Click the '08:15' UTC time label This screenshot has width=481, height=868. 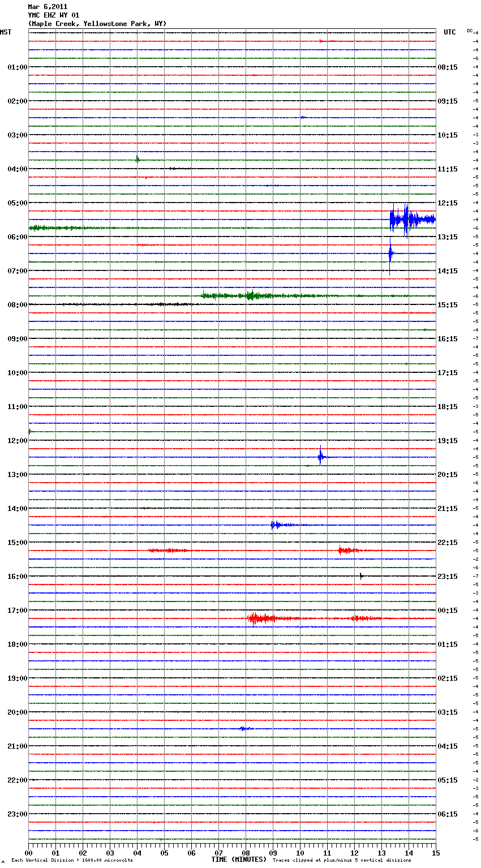(448, 67)
